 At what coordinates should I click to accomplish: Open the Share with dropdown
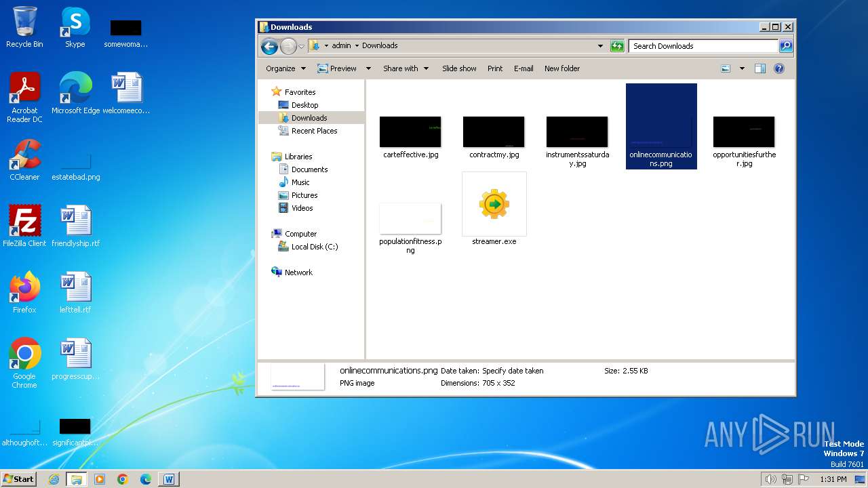click(406, 68)
